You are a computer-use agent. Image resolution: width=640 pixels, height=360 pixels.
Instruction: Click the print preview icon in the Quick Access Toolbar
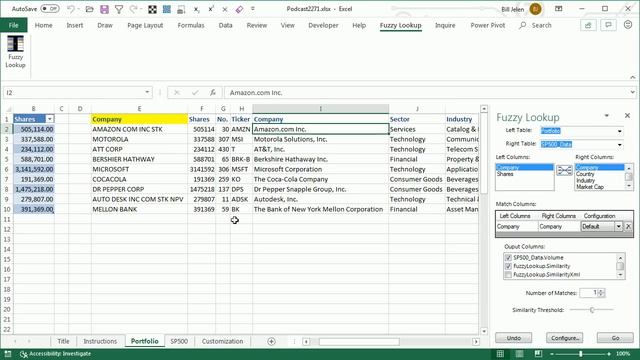click(181, 9)
